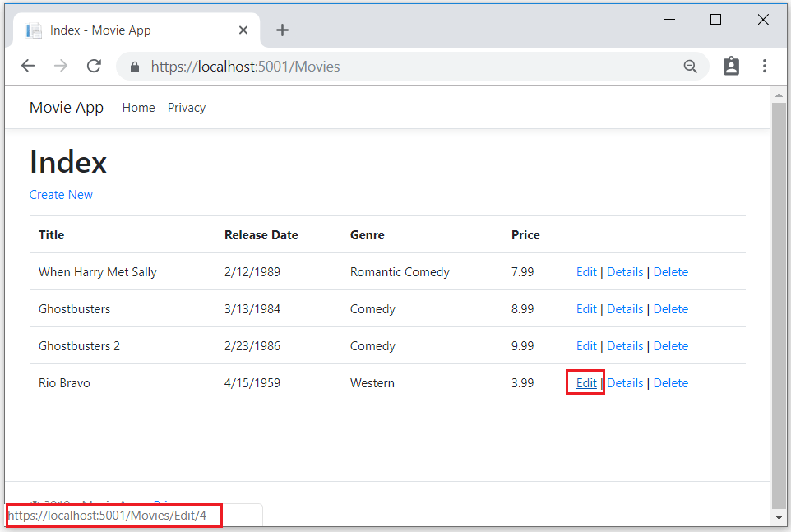Click the scrollbar down arrow
This screenshot has height=532, width=791.
(x=779, y=517)
